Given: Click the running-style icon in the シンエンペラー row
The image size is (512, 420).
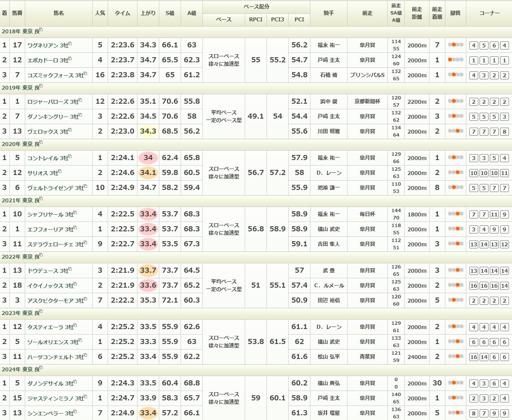Looking at the screenshot, I should pos(455,413).
